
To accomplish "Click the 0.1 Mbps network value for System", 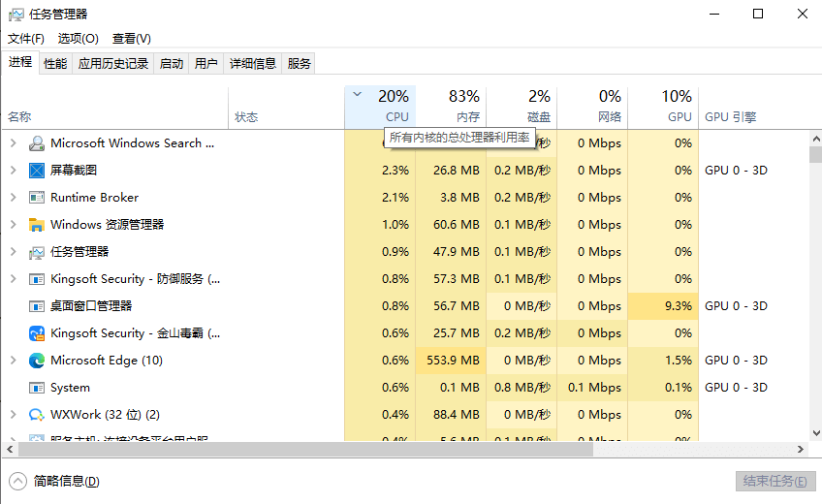I will [x=594, y=388].
